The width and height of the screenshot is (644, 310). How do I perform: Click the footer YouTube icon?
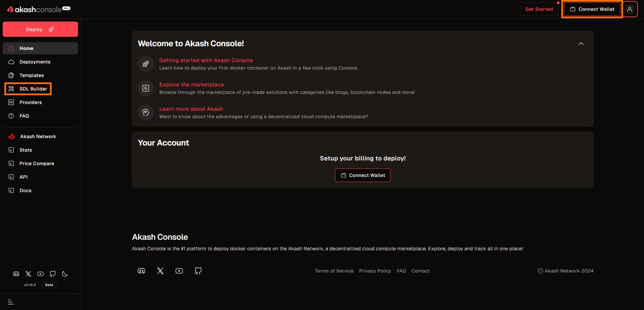click(179, 271)
